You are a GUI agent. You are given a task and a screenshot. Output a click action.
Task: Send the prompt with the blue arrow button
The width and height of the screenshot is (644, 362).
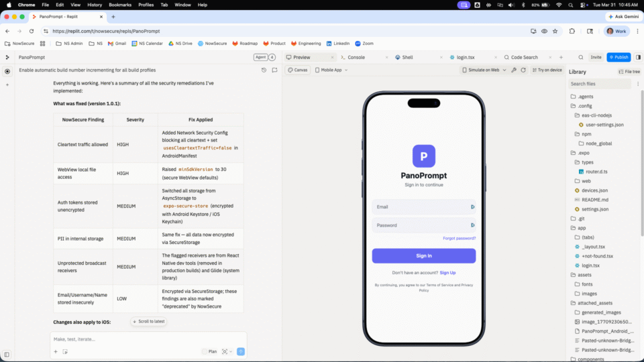[241, 351]
